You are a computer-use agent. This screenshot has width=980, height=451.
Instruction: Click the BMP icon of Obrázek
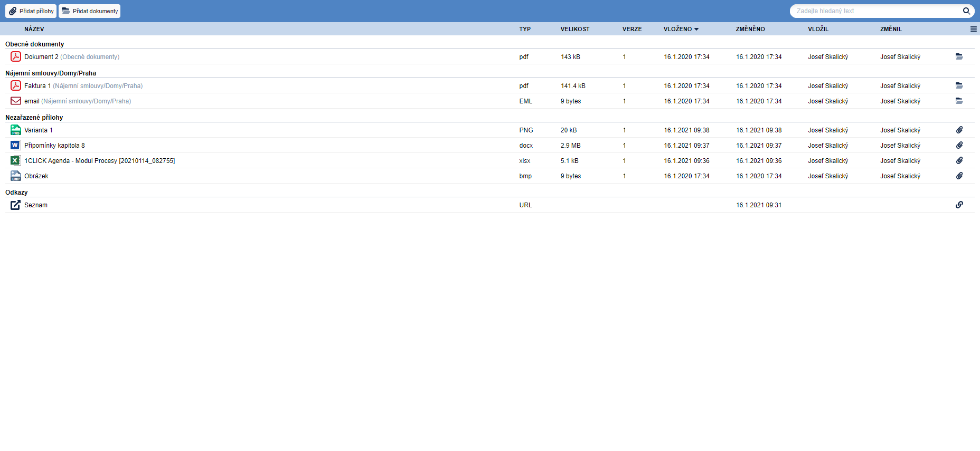16,176
